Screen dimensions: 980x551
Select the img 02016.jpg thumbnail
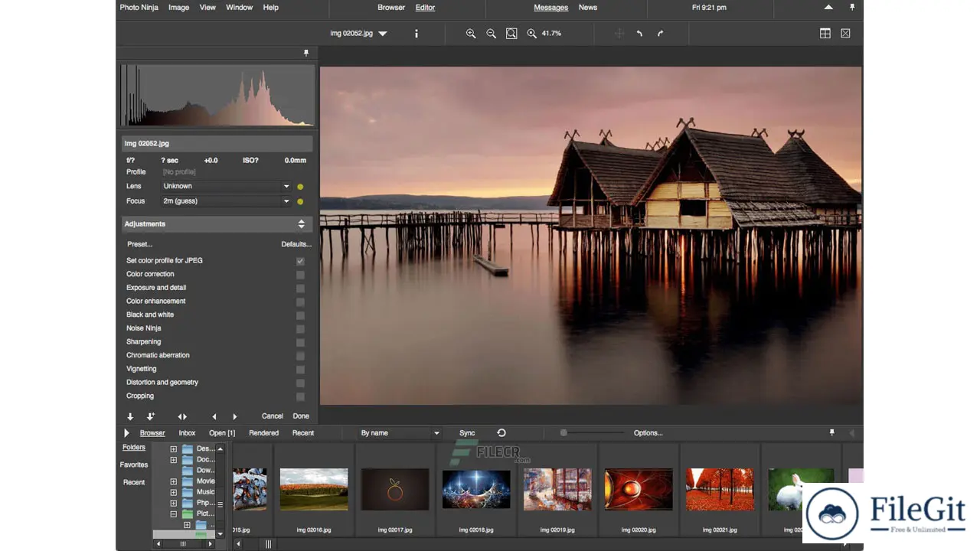(x=314, y=490)
